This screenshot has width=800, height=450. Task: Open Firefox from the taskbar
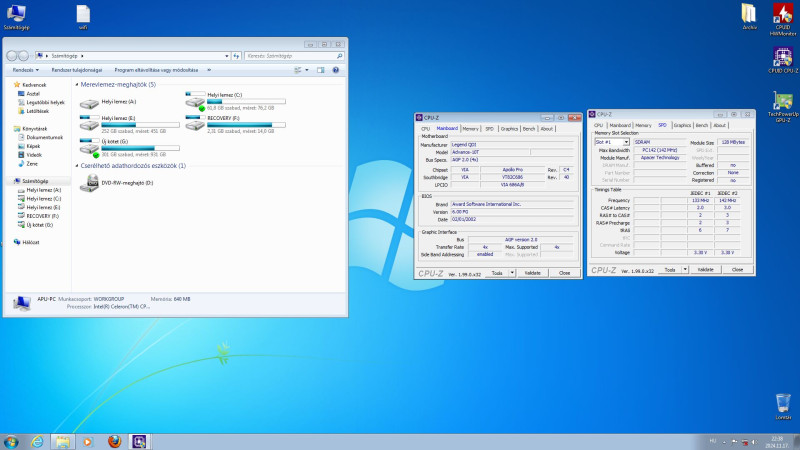[x=114, y=441]
